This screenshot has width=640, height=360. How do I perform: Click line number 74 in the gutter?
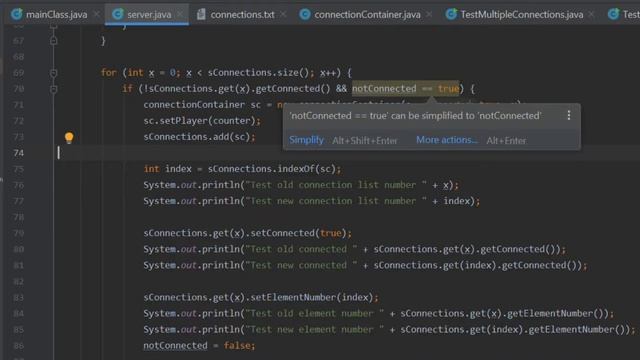18,153
